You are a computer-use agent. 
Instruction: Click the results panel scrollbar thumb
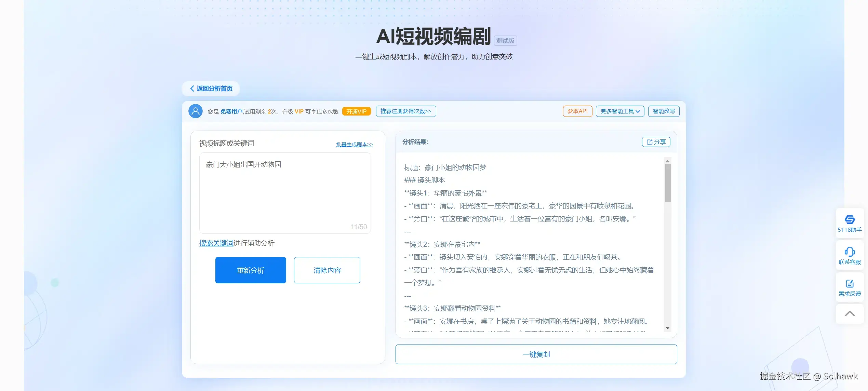[x=667, y=183]
